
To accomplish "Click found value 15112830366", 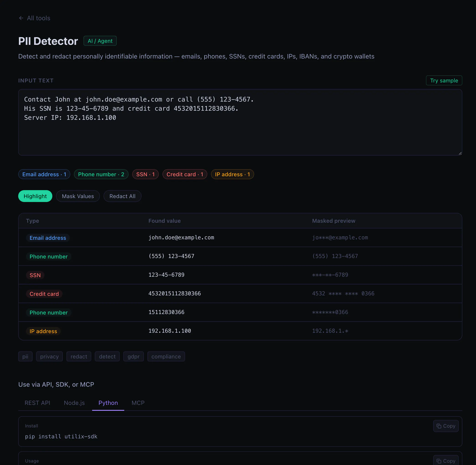I will point(166,312).
